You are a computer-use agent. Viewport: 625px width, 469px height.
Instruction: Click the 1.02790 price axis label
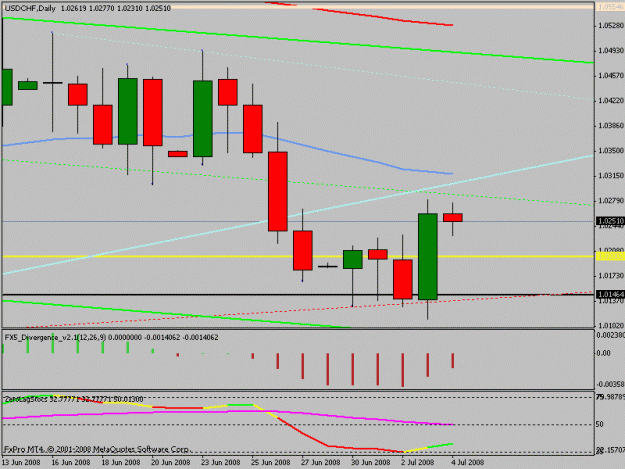click(x=611, y=201)
